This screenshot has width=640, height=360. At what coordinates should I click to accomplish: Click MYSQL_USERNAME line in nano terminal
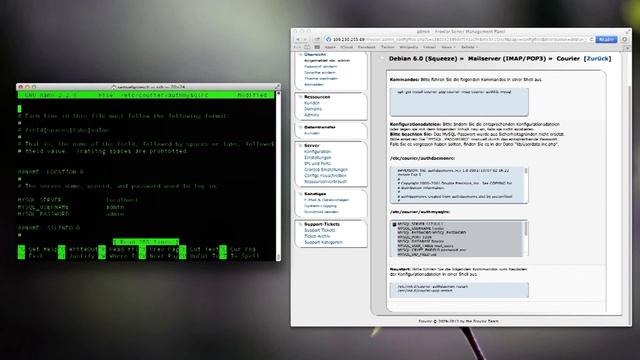point(71,207)
